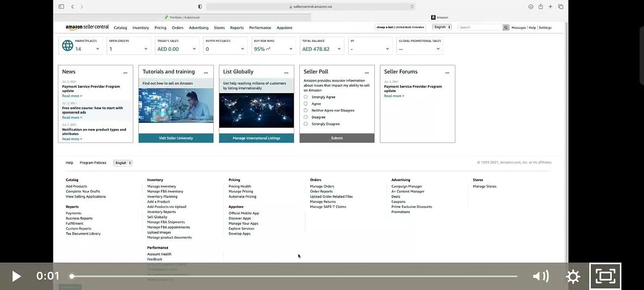Enter fullscreen mode in video player
Viewport: 644px width, 290px height.
click(x=605, y=276)
